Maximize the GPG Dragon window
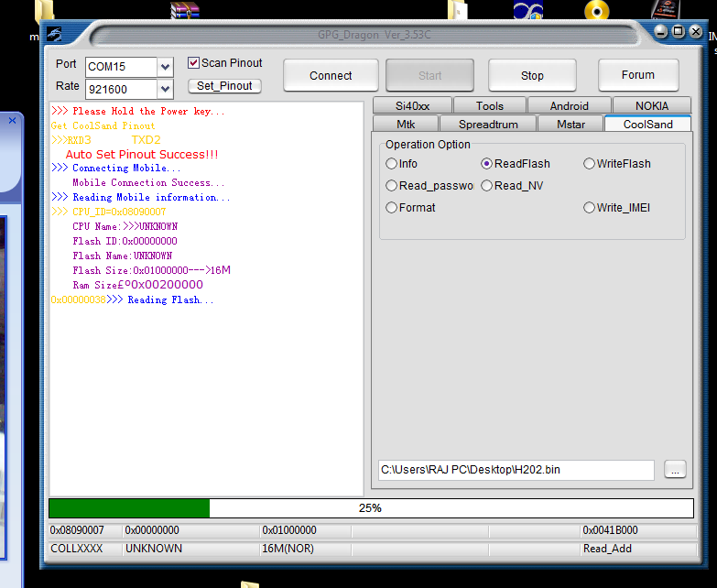717x588 pixels. [x=679, y=31]
